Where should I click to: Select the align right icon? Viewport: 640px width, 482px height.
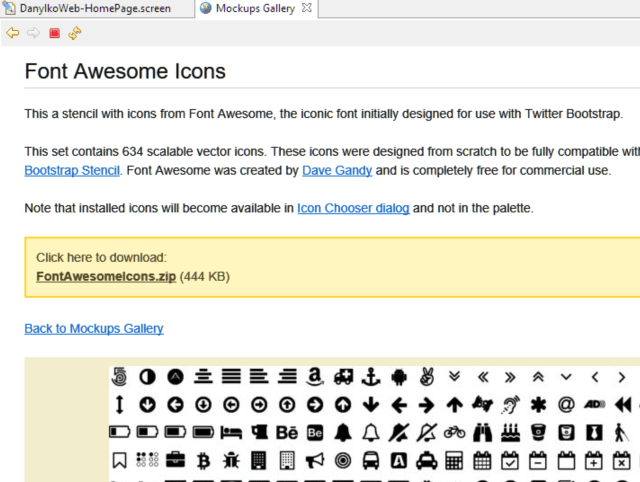[x=287, y=376]
